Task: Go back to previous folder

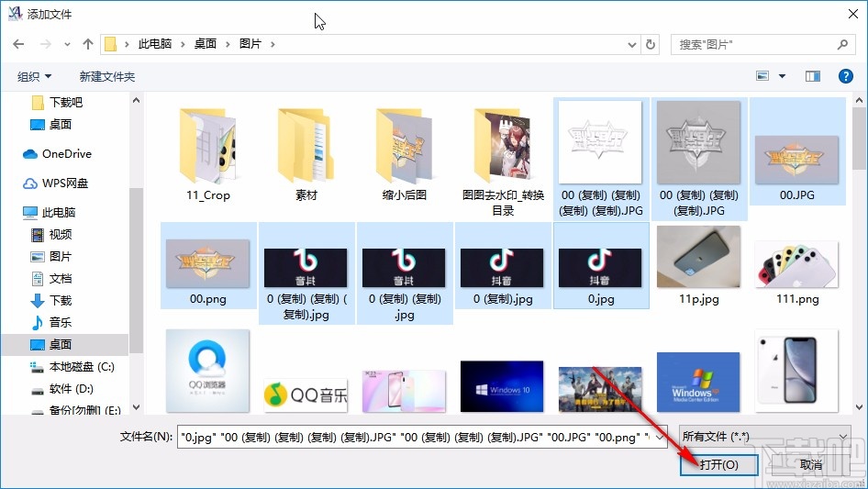Action: click(x=18, y=44)
